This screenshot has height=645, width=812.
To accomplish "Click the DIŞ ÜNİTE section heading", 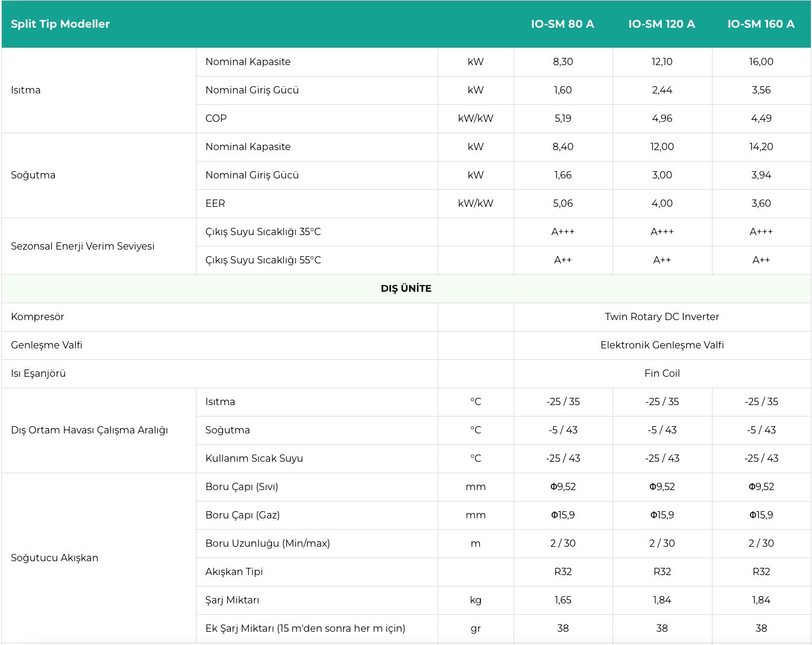I will coord(406,289).
